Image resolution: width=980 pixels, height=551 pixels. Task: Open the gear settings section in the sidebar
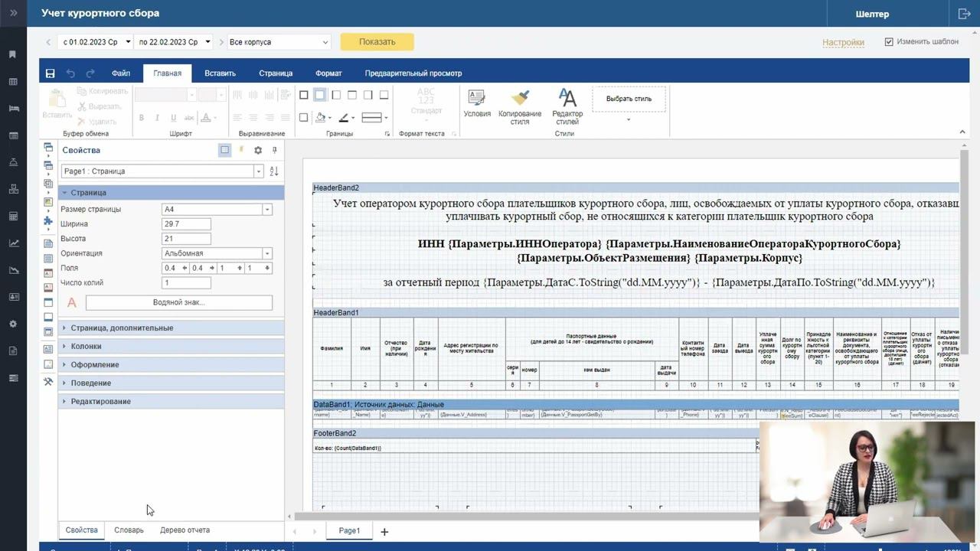pos(13,324)
